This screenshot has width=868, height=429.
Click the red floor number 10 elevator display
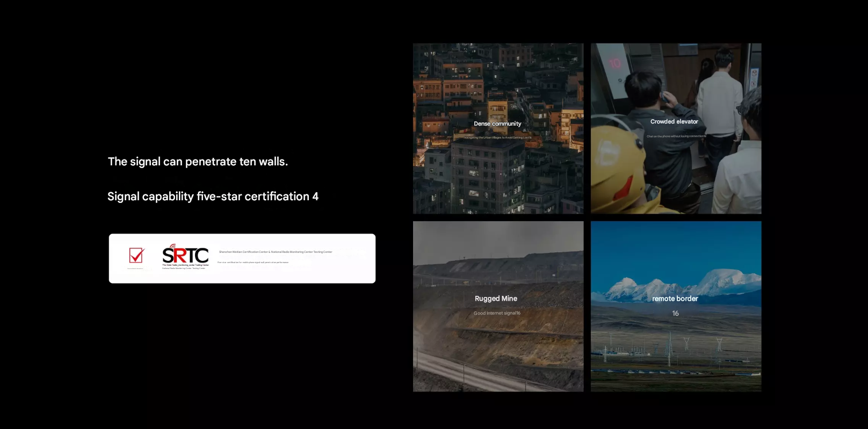[x=614, y=63]
